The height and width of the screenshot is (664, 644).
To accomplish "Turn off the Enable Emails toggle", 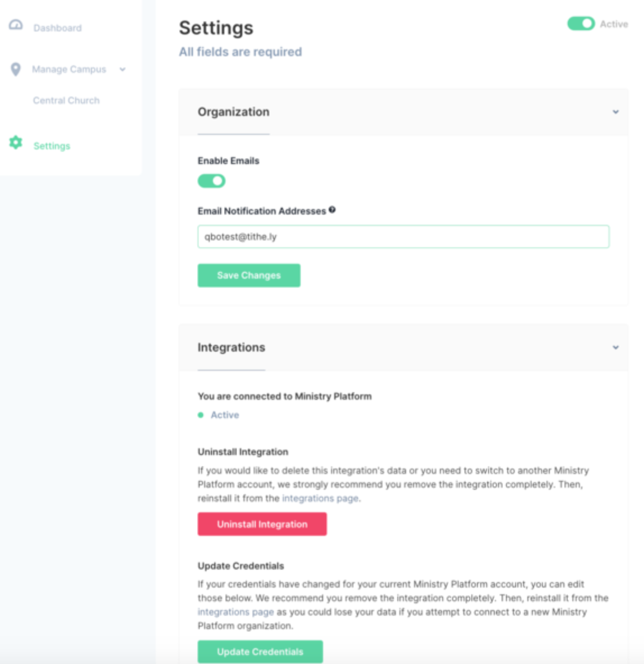I will [x=210, y=181].
